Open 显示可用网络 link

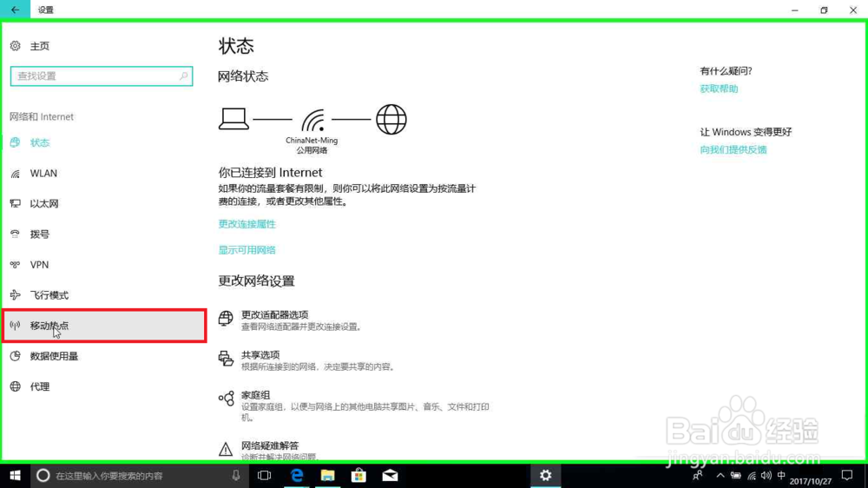247,250
